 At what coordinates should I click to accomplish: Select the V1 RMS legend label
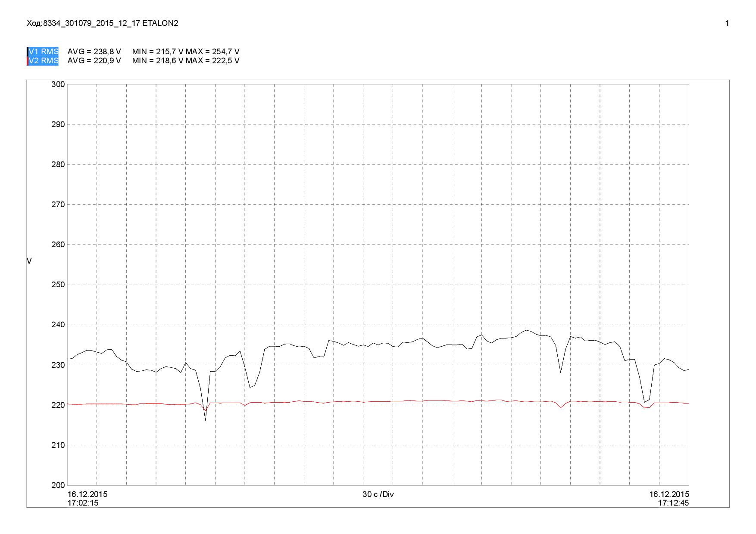tap(44, 51)
